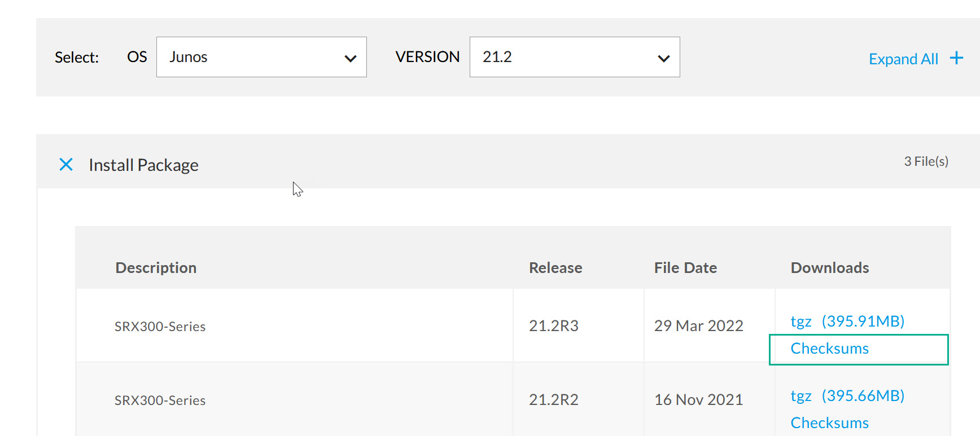
Task: Collapse Install Package using the X icon
Action: (x=66, y=165)
